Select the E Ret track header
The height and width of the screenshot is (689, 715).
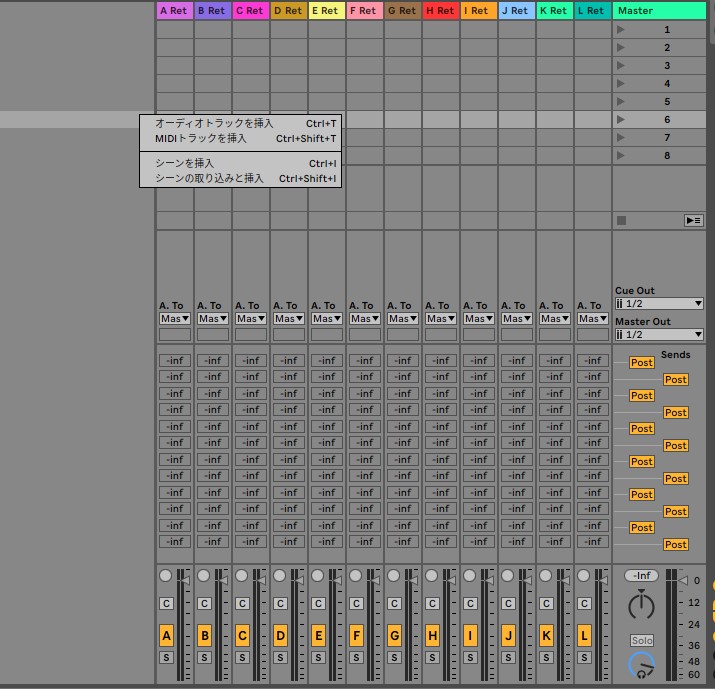coord(326,10)
